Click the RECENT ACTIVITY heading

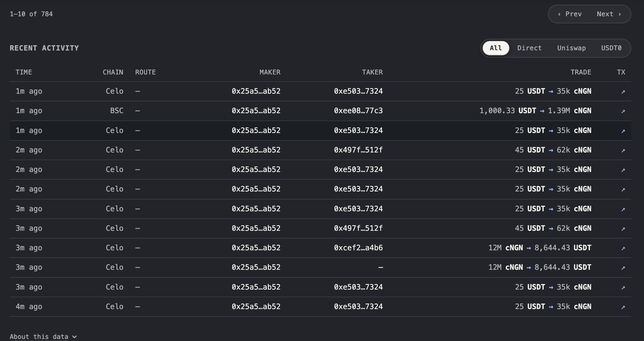tap(44, 48)
